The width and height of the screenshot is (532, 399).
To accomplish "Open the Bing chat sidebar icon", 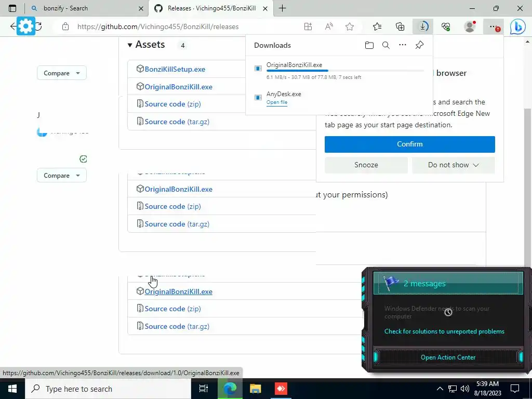I will coord(518,27).
